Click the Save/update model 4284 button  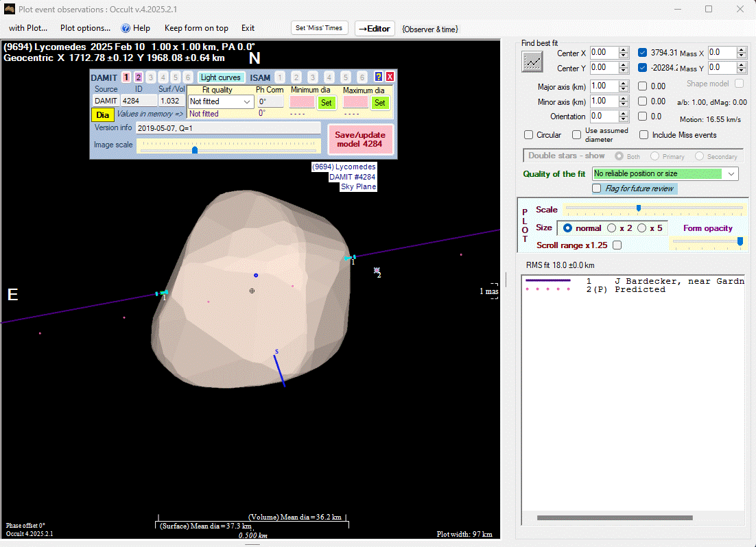[360, 139]
